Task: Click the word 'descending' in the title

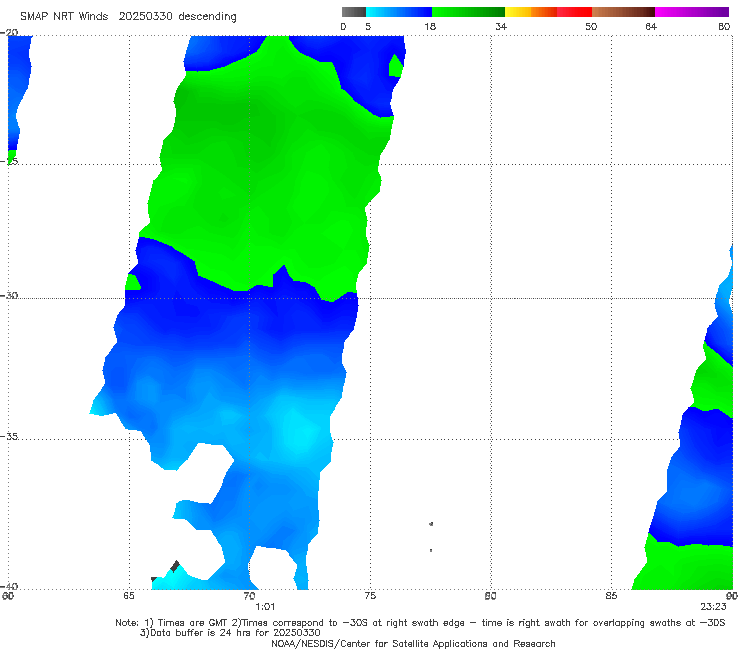Action: (208, 17)
